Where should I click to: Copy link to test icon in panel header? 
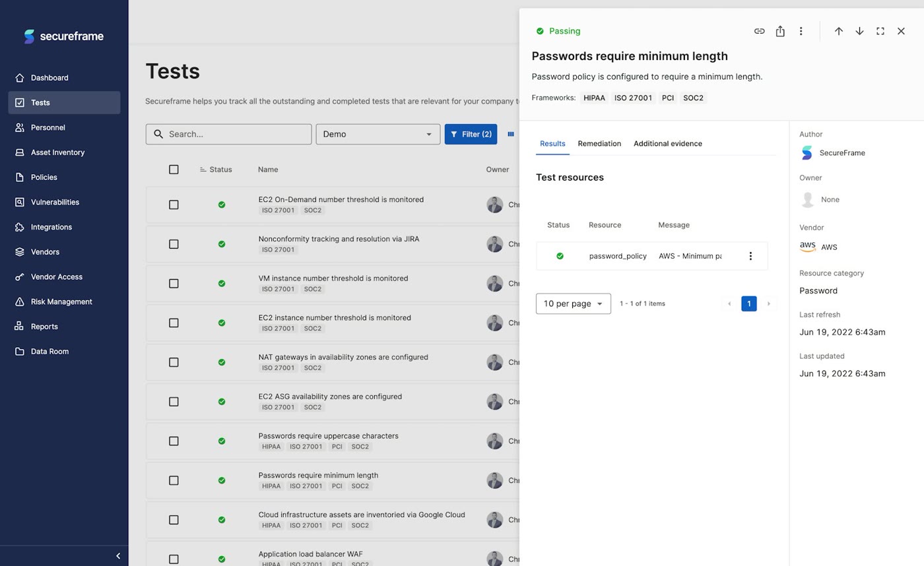point(759,31)
